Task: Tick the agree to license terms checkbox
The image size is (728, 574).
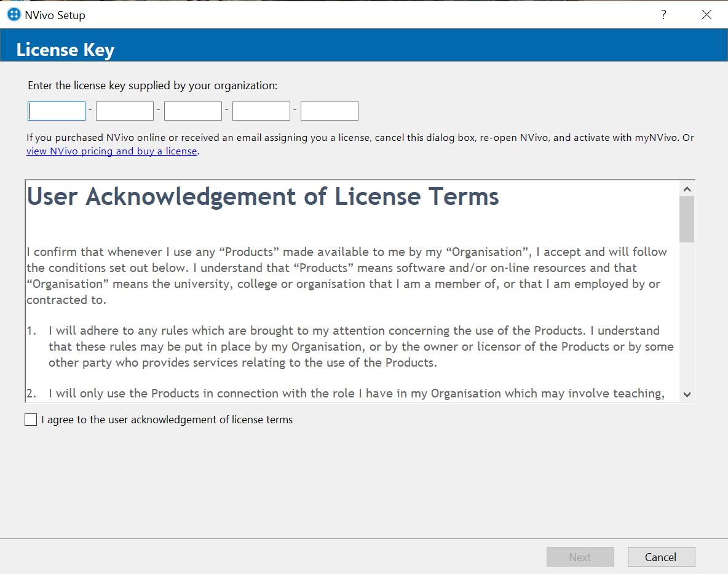Action: (31, 420)
